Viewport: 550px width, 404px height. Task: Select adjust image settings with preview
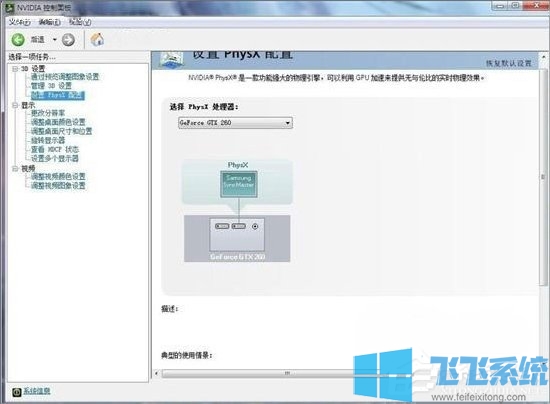click(65, 77)
